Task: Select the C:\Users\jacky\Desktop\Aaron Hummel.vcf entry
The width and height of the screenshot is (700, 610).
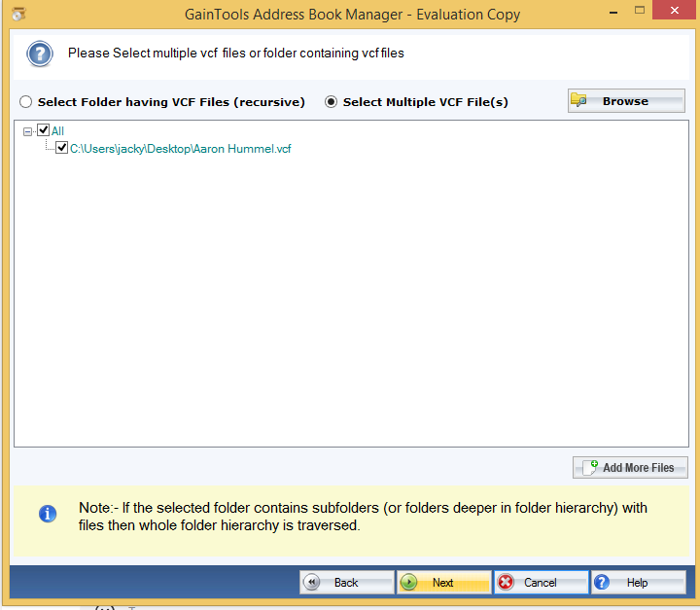Action: pos(181,149)
